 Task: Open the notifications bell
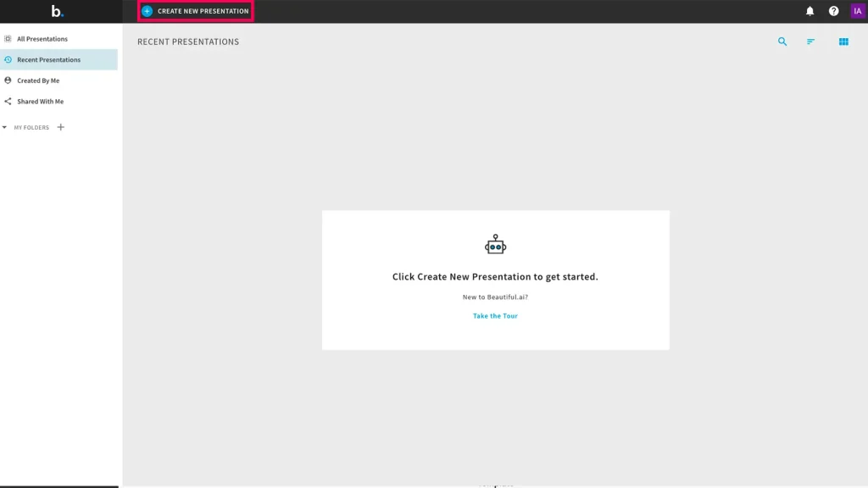[810, 11]
